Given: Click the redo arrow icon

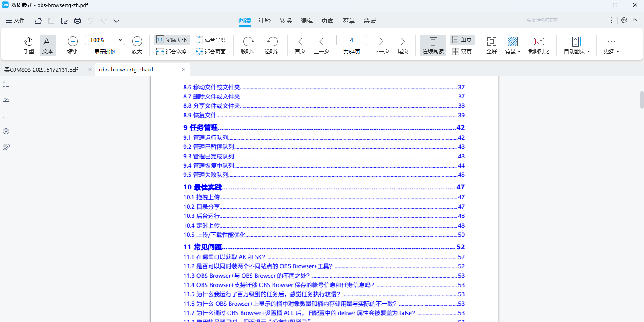Looking at the screenshot, I should click(x=104, y=21).
